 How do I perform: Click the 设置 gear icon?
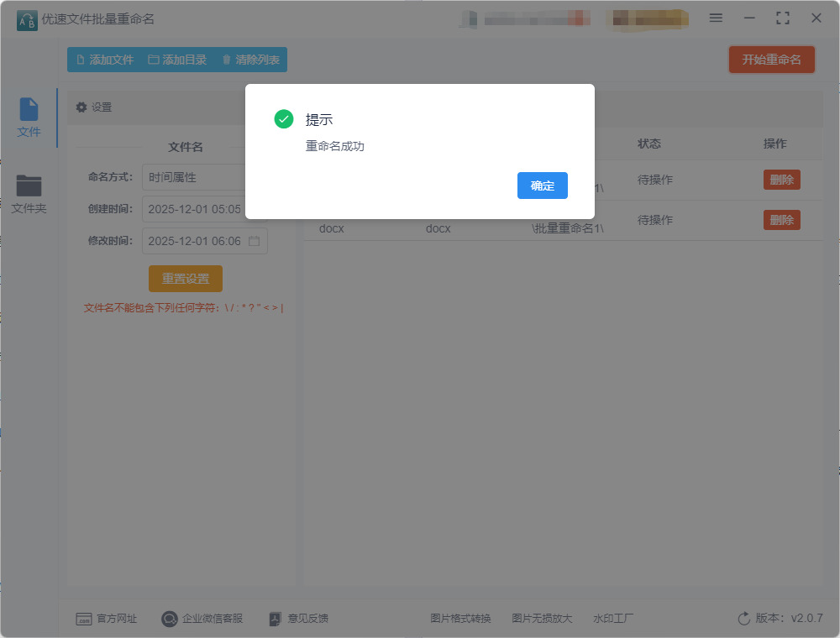click(81, 107)
